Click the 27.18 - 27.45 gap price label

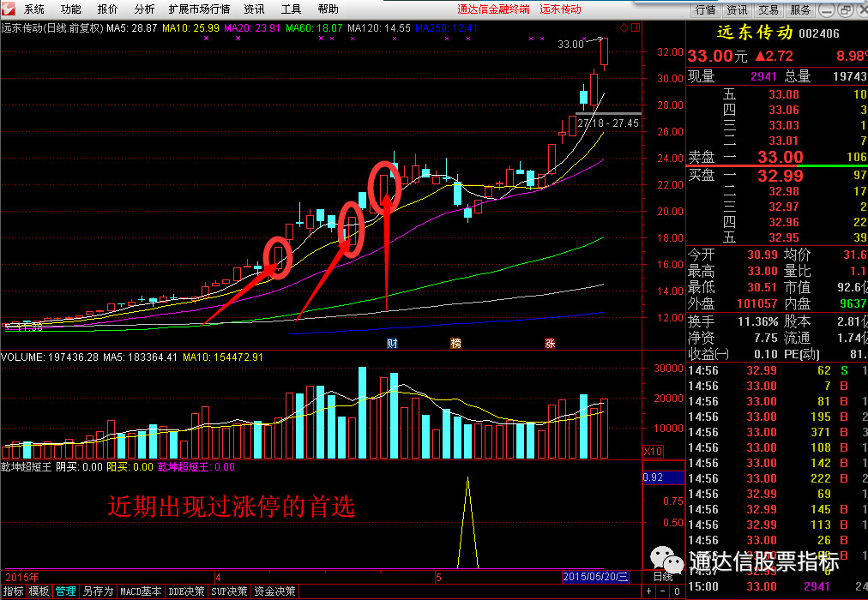pos(608,123)
